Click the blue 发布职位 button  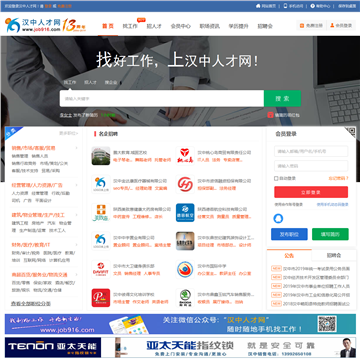[x=289, y=234]
